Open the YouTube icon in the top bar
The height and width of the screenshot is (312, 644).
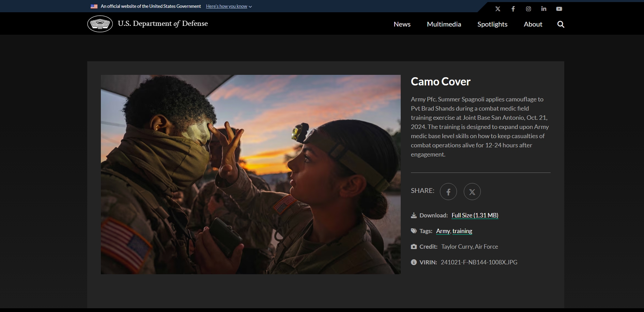[559, 9]
